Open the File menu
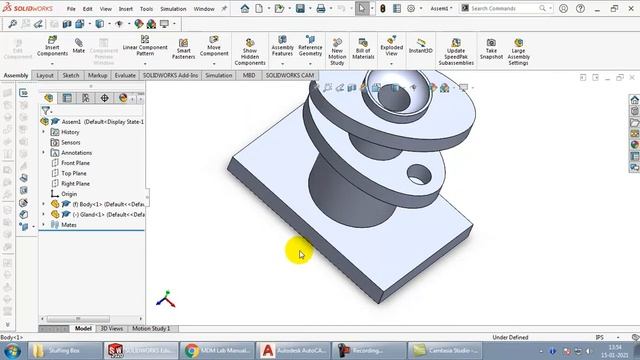 [71, 9]
